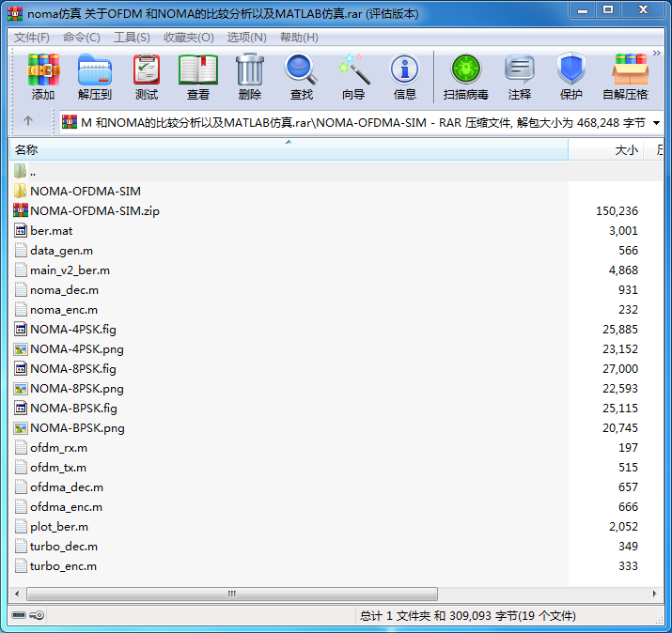672x633 pixels.
Task: Click the horizontal scrollbar left arrow
Action: point(17,594)
